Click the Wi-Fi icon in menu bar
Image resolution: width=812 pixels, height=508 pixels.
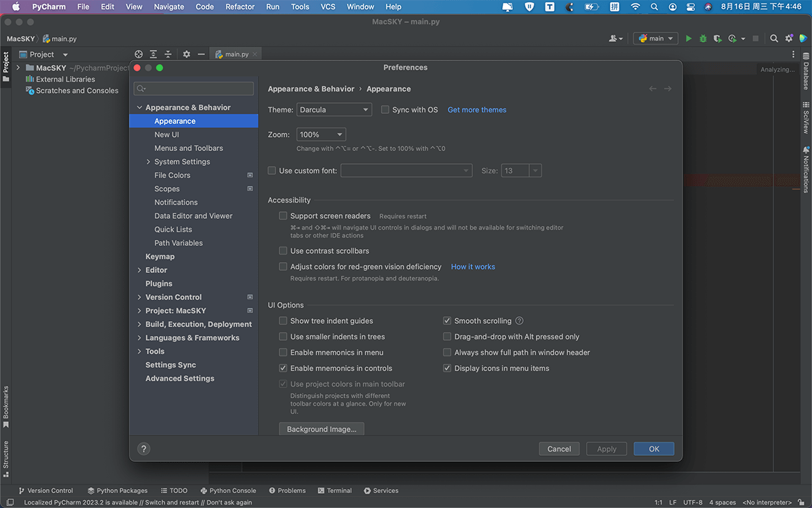tap(635, 7)
